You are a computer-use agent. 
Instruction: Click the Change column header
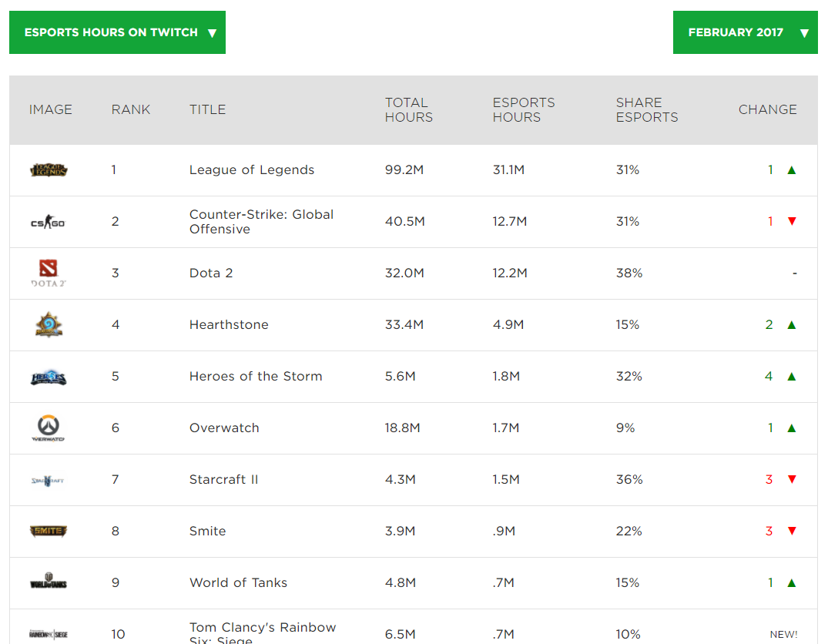pos(767,109)
